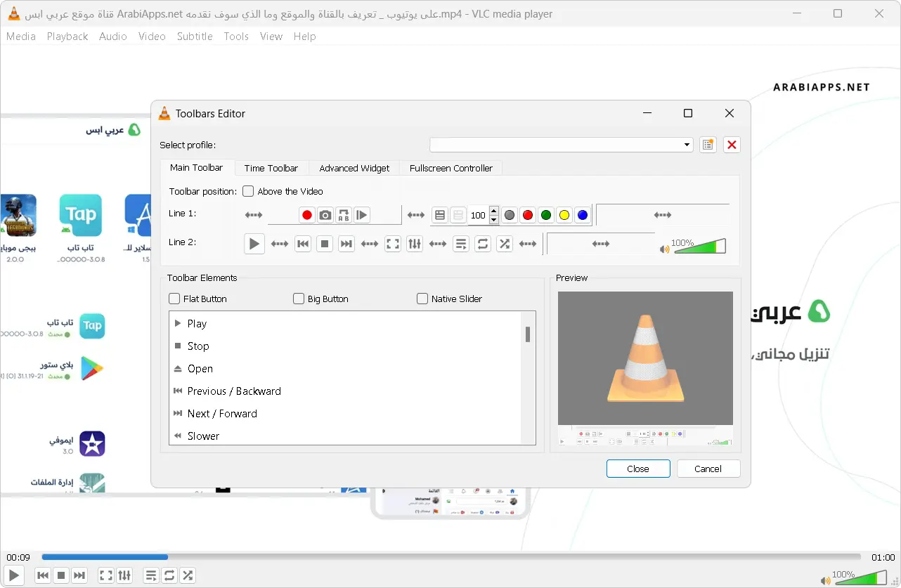Click the Equalizer settings icon in Line 2
Screen dimensions: 901x588
point(414,243)
